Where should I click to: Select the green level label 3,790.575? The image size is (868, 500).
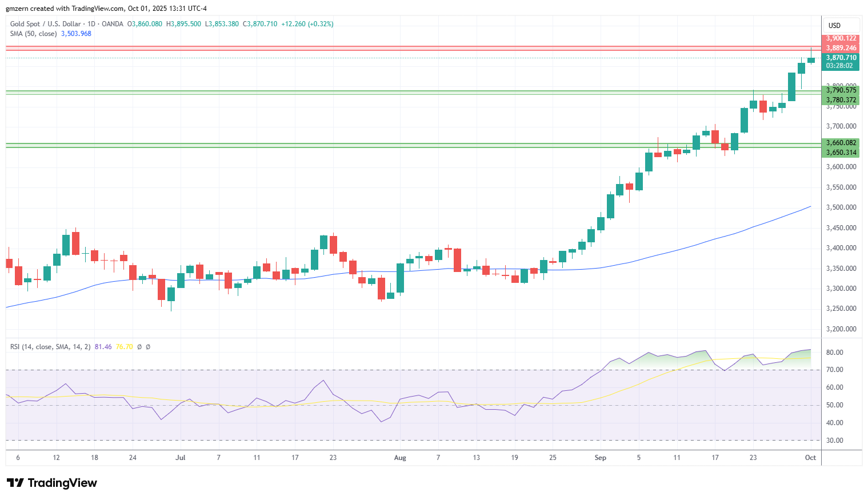[x=841, y=90]
